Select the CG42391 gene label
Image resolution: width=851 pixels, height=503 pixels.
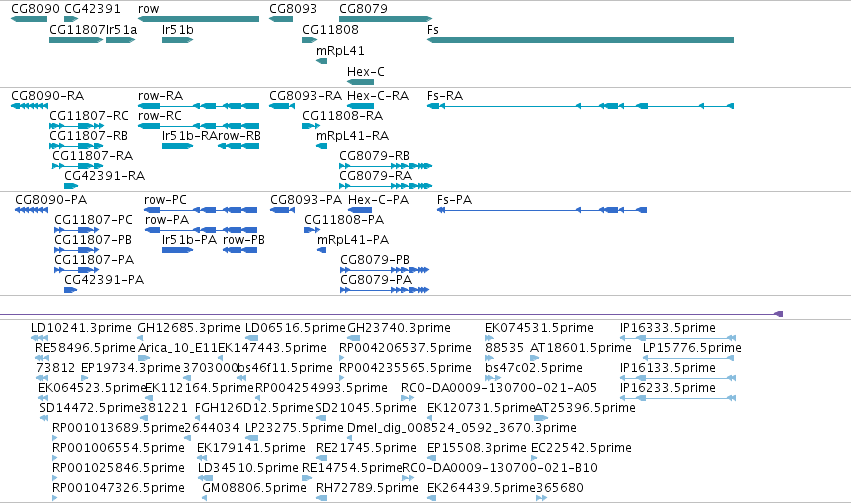tap(92, 9)
